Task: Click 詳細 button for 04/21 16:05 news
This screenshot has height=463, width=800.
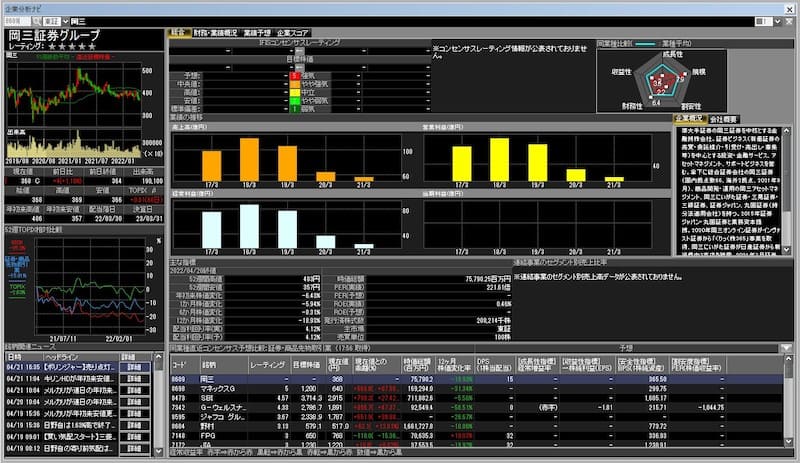Action: [135, 368]
